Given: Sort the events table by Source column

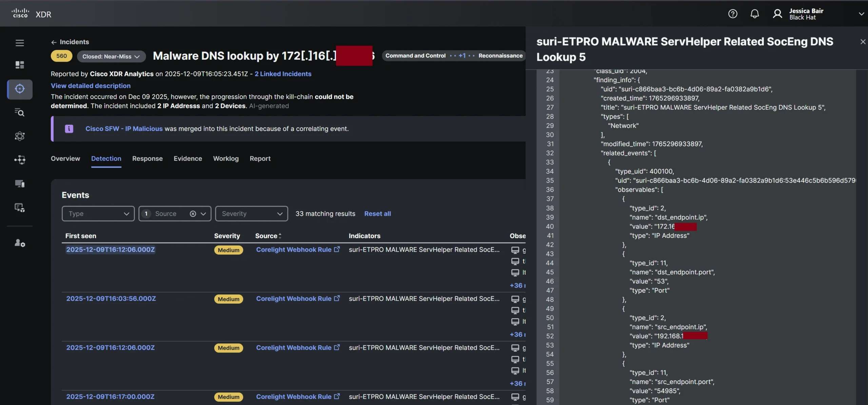Looking at the screenshot, I should click(x=268, y=236).
